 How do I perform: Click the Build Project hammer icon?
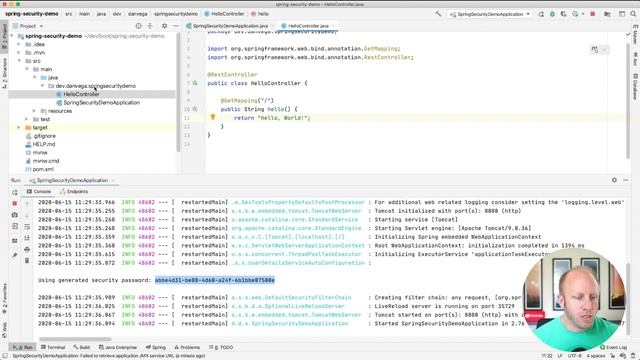(x=438, y=13)
